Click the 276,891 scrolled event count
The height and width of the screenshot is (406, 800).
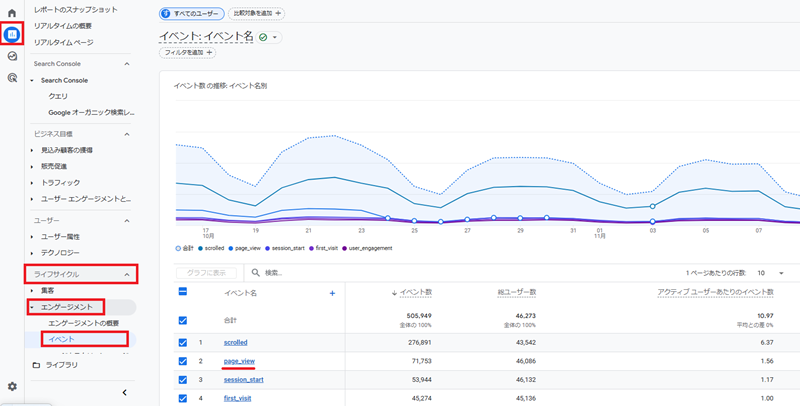pyautogui.click(x=419, y=343)
